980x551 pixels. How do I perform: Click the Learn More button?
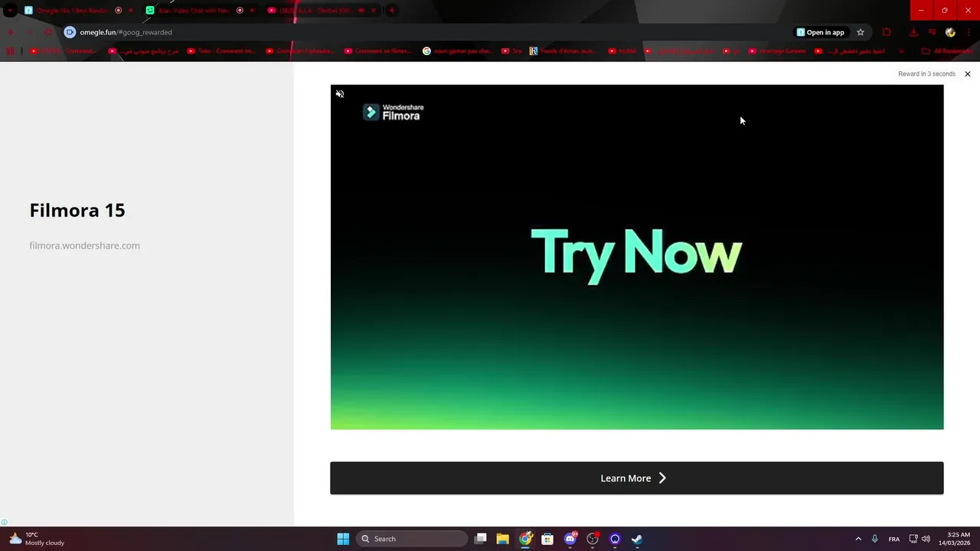pyautogui.click(x=636, y=478)
